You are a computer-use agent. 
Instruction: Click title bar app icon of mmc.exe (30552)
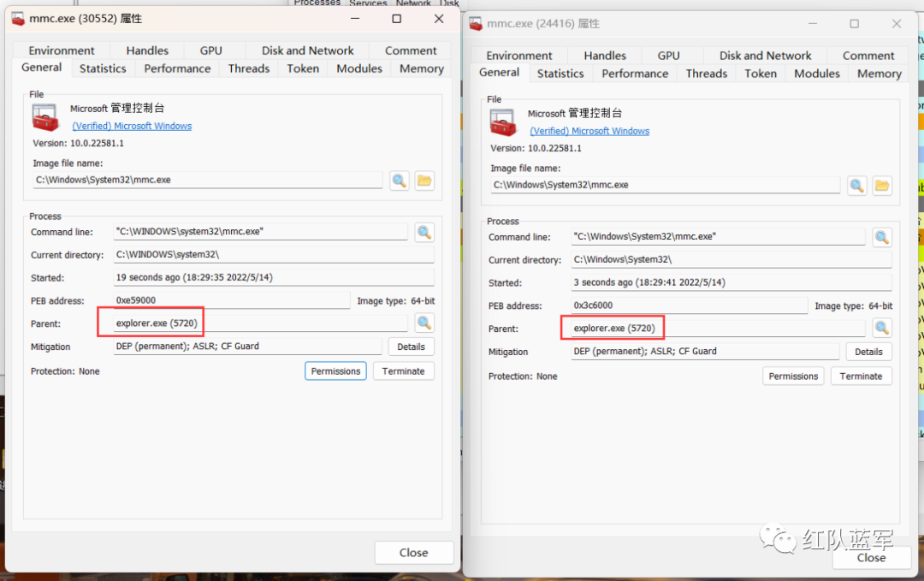pos(18,19)
